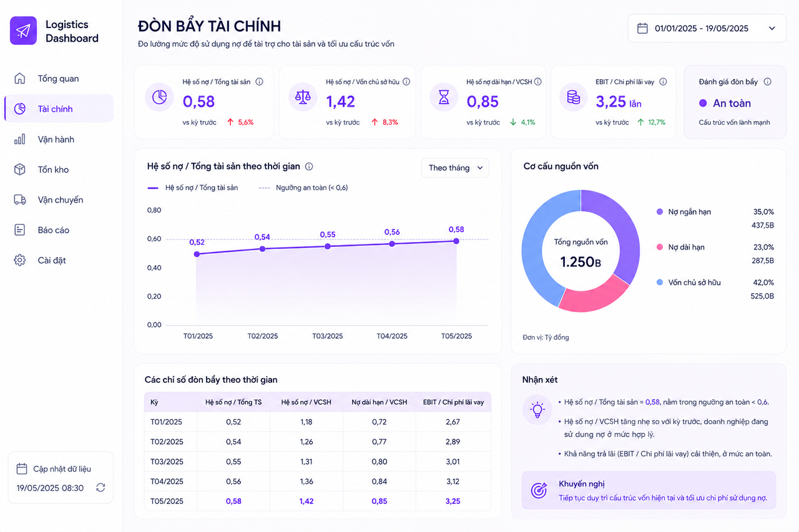Viewport: 799px width, 532px height.
Task: Click the Tổng quan home icon
Action: [x=20, y=79]
